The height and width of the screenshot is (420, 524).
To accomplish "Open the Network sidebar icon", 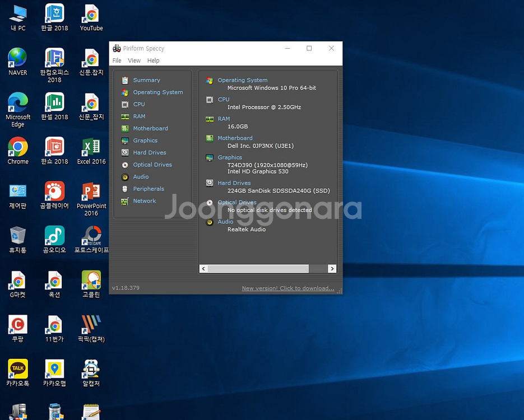I will tap(124, 201).
